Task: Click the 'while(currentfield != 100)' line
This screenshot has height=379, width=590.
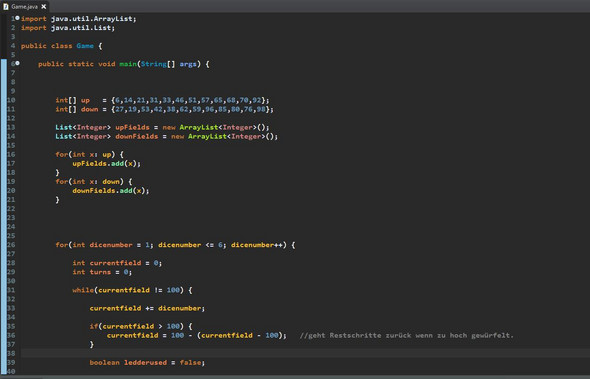Action: (x=132, y=290)
